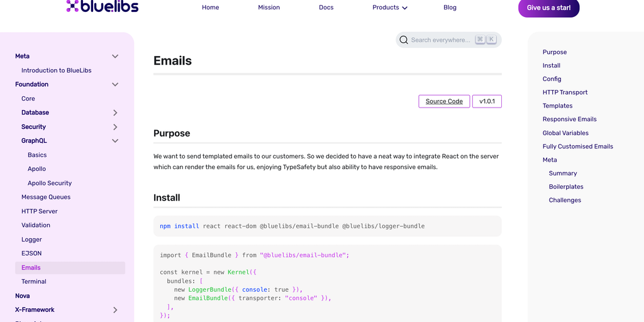The height and width of the screenshot is (322, 644).
Task: Click the Database sidebar label
Action: pyautogui.click(x=35, y=113)
